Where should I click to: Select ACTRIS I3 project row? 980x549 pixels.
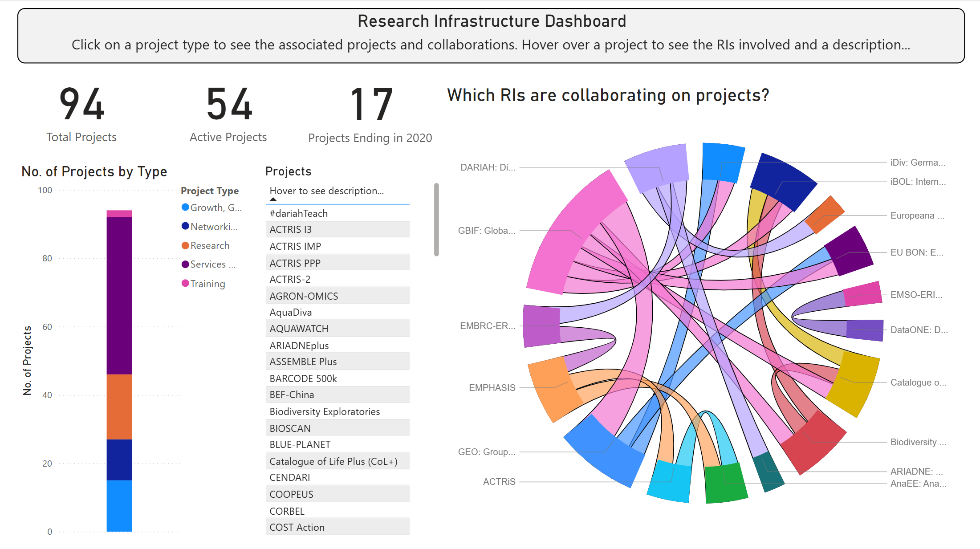[338, 229]
